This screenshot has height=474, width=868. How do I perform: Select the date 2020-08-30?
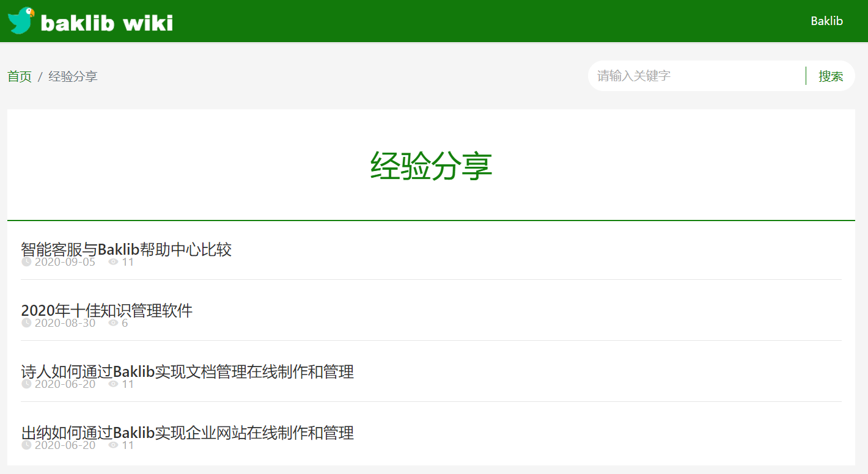65,323
